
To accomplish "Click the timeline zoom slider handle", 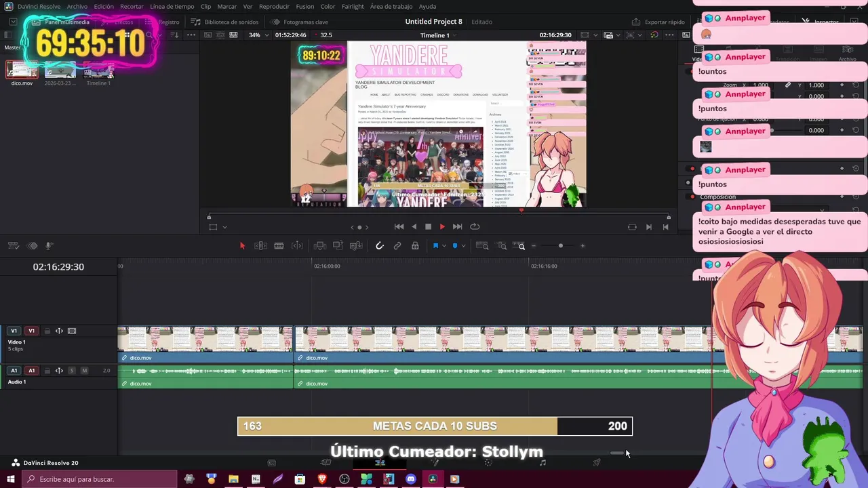I will point(561,246).
